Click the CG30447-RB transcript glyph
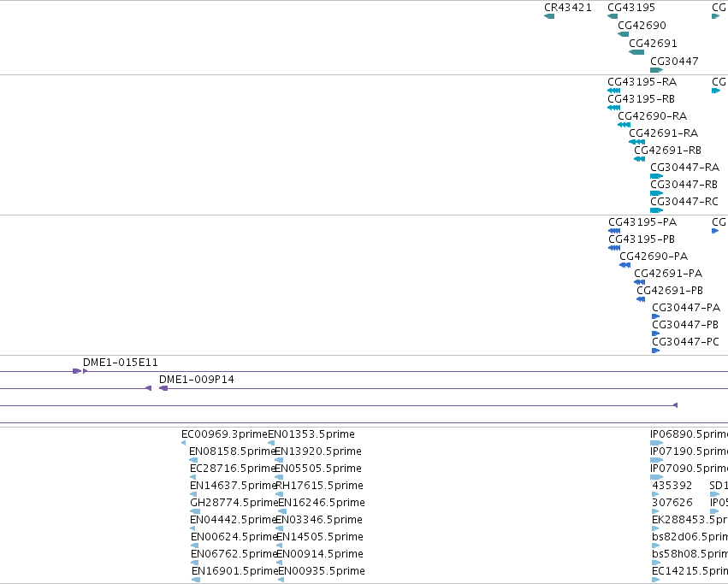 point(656,193)
